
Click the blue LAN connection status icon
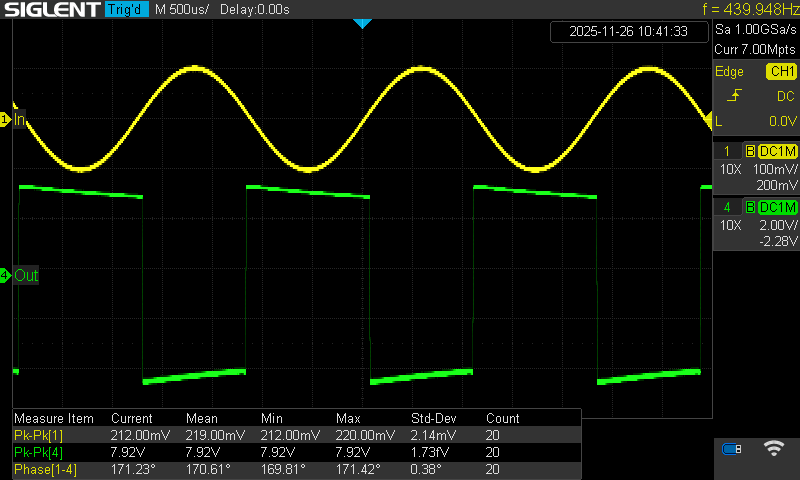point(732,449)
